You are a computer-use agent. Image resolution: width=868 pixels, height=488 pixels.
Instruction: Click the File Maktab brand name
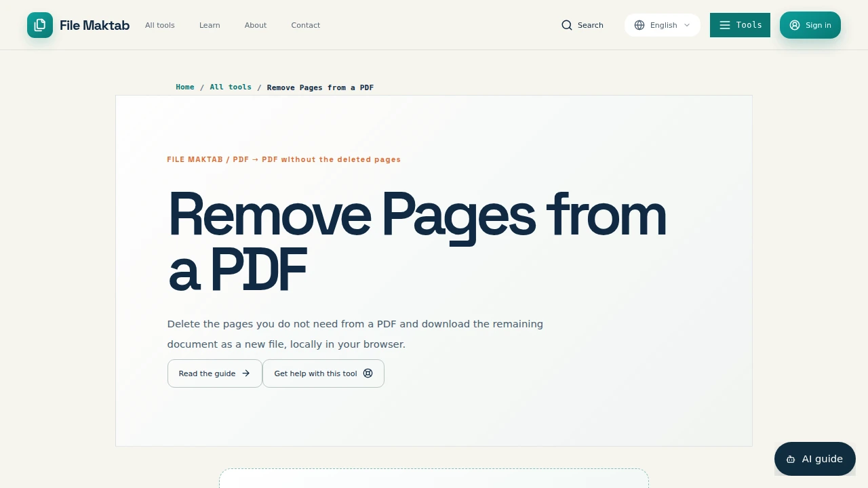[x=94, y=25]
